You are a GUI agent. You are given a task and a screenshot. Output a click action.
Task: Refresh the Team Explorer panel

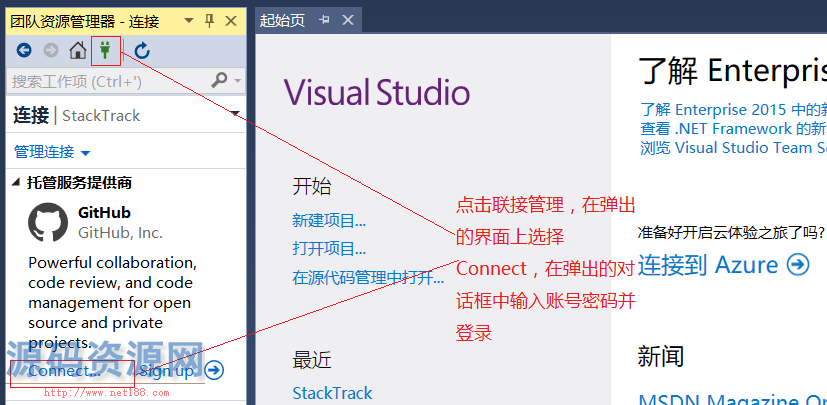[142, 51]
